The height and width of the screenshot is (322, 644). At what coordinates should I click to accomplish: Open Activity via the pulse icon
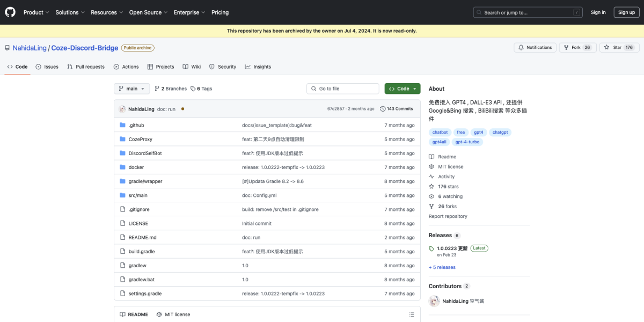pyautogui.click(x=431, y=176)
